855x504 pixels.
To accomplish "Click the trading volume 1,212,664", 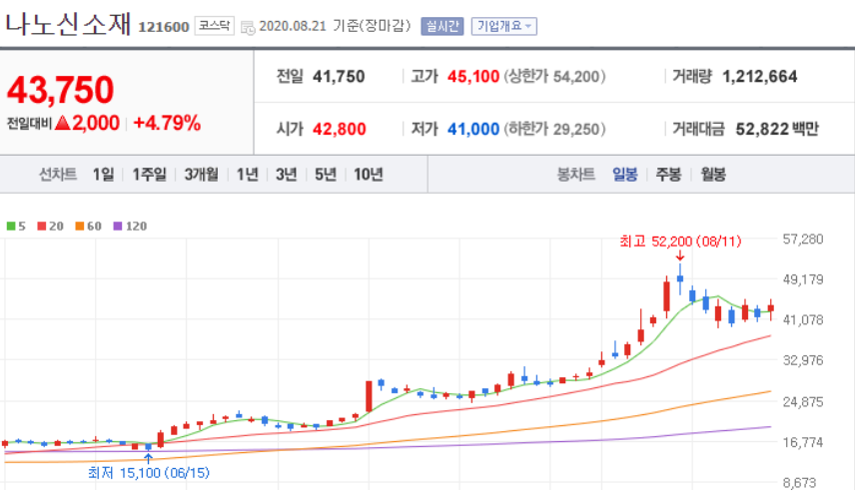I will (759, 77).
